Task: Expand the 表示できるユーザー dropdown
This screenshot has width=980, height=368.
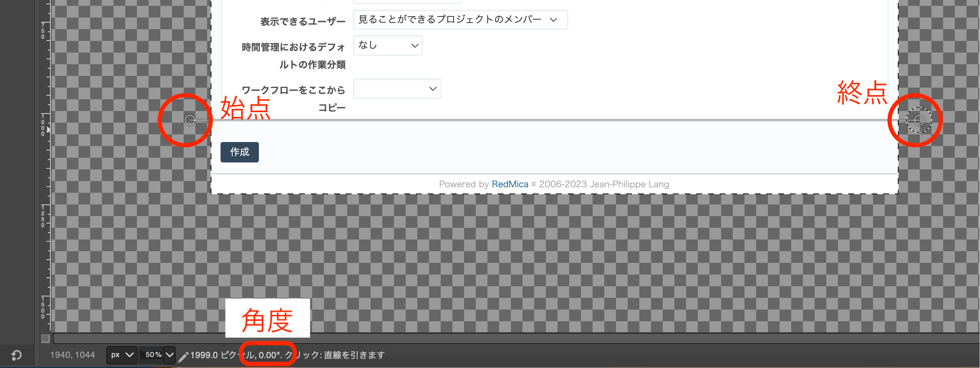Action: tap(460, 20)
